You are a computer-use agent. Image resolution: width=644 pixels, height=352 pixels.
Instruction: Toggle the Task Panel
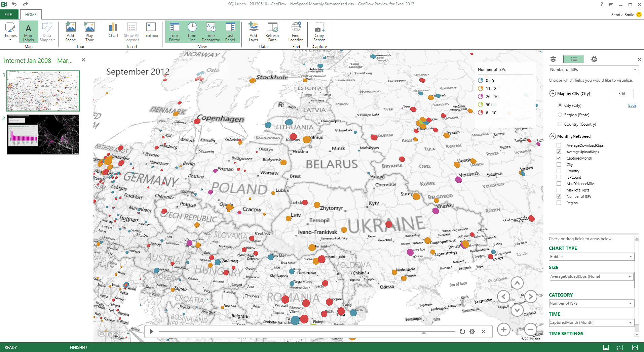pos(230,32)
